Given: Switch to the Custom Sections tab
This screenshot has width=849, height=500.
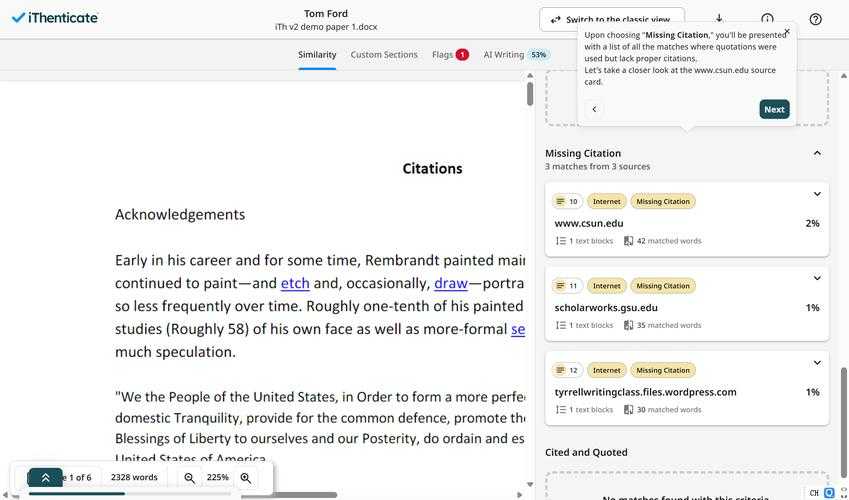Looking at the screenshot, I should (384, 55).
